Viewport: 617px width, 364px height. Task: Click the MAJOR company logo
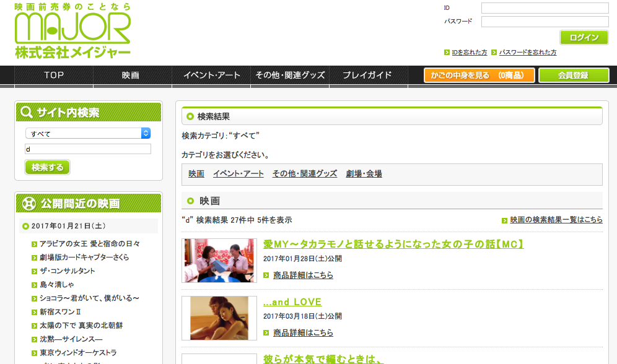(x=72, y=31)
